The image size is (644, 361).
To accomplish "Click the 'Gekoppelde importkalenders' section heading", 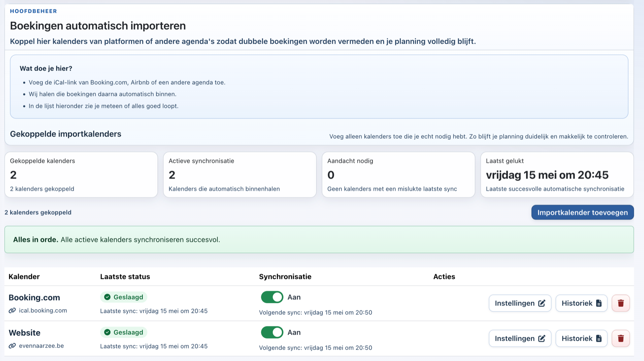I will click(x=66, y=134).
